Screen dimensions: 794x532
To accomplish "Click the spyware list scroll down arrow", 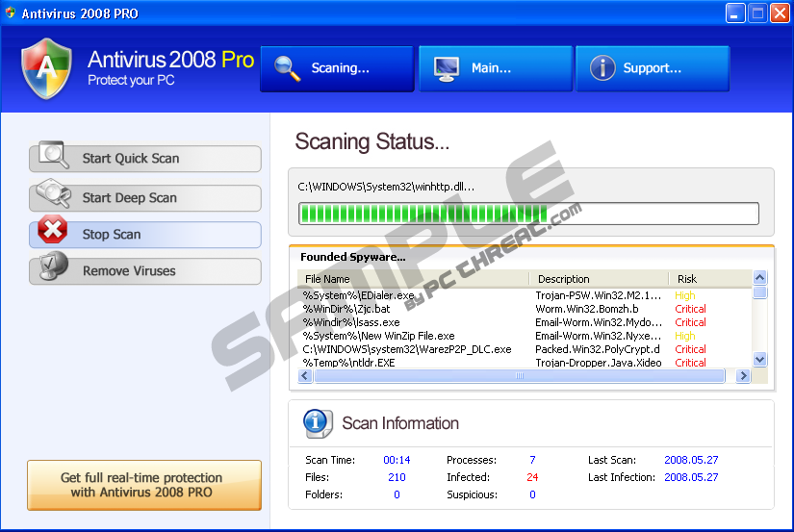I will pyautogui.click(x=759, y=360).
